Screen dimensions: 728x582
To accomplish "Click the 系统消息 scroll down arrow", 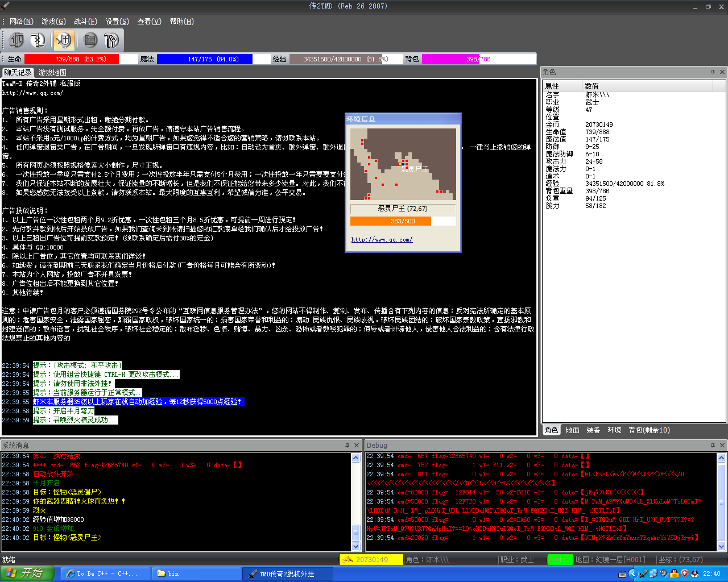I will [356, 546].
